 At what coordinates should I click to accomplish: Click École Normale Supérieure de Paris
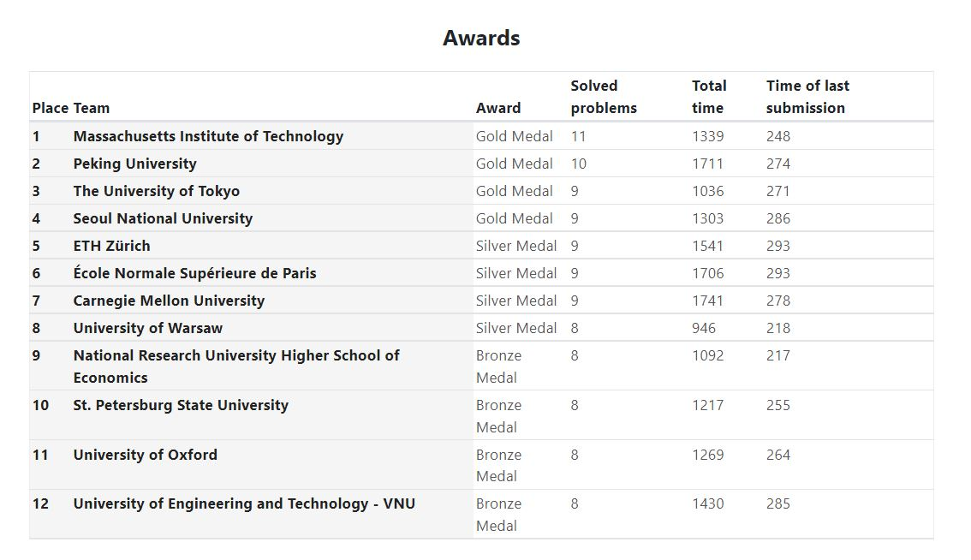[x=194, y=273]
